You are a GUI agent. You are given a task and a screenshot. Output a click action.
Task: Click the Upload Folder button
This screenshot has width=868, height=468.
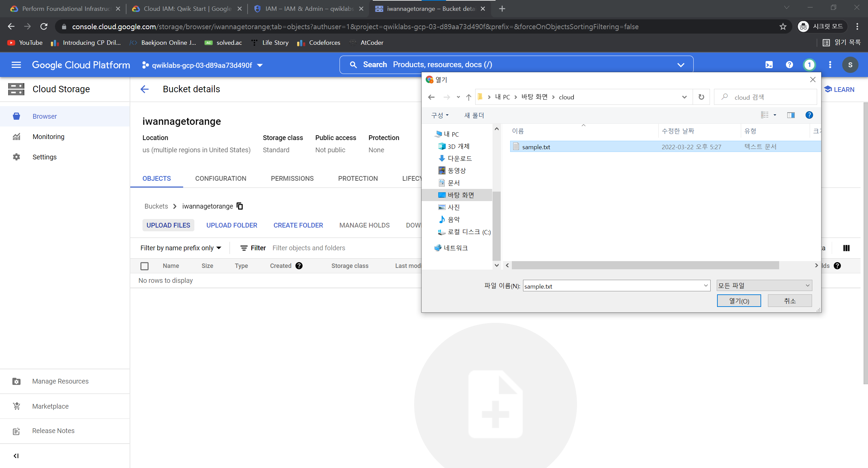[232, 225]
